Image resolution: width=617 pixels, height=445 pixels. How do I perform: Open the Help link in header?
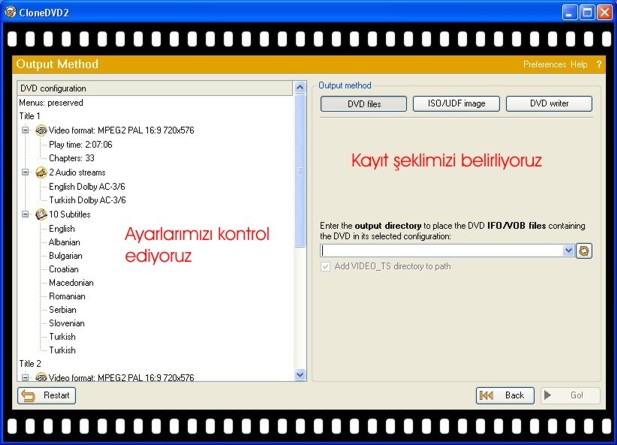579,64
